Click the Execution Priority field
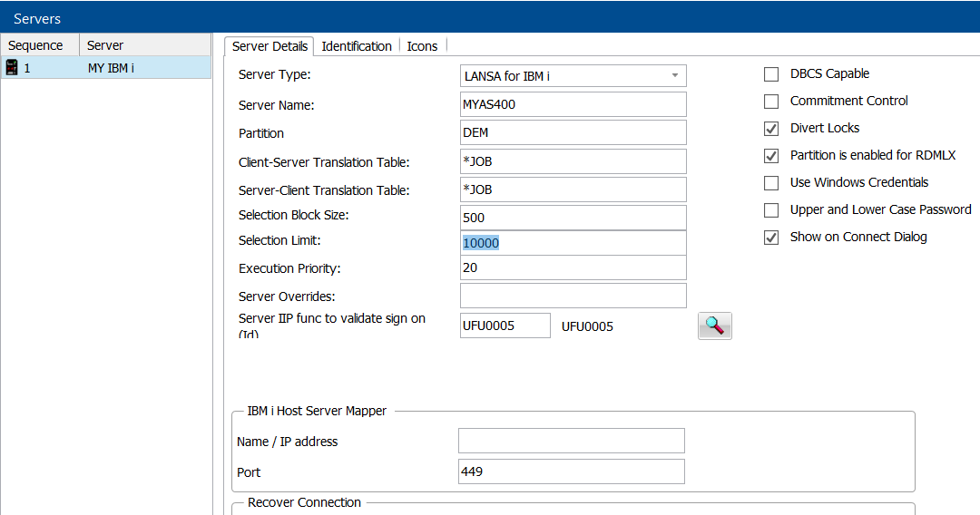Screen dimensions: 980x515 573,267
